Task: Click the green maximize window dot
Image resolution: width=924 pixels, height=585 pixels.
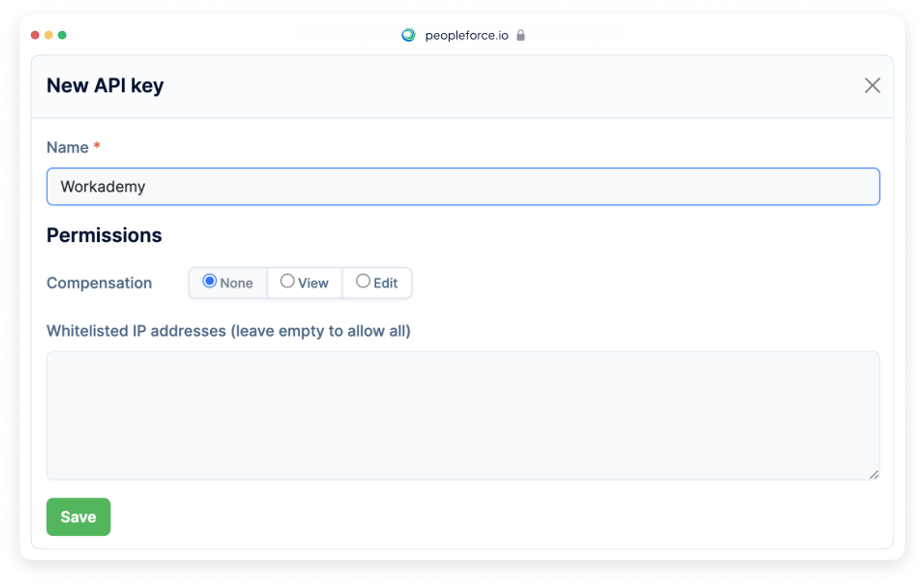Action: (62, 35)
